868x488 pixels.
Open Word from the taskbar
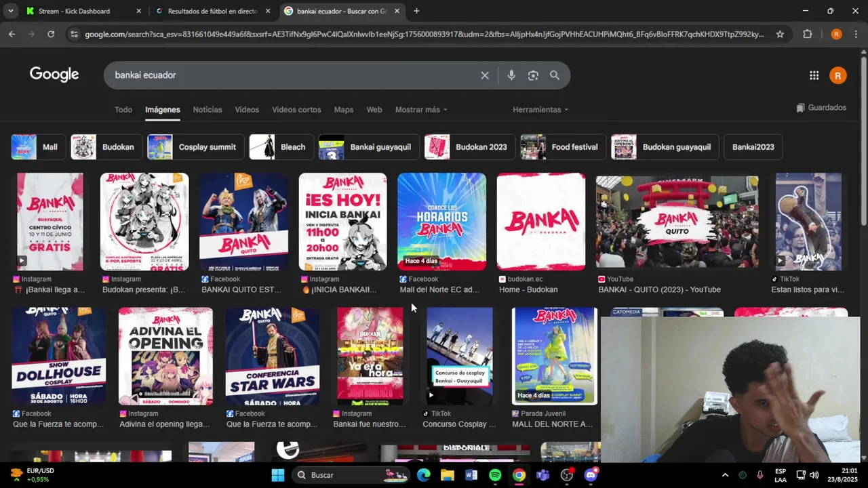(471, 475)
